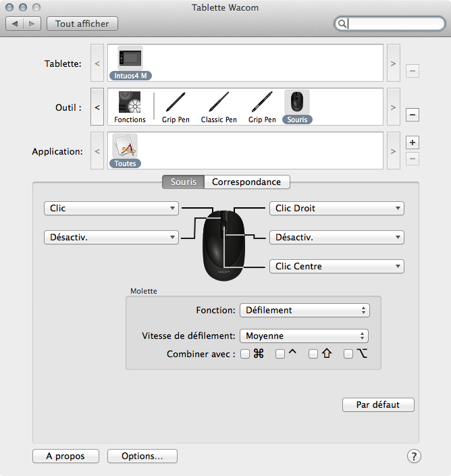Add an application with the plus button
The height and width of the screenshot is (476, 451).
[x=413, y=142]
